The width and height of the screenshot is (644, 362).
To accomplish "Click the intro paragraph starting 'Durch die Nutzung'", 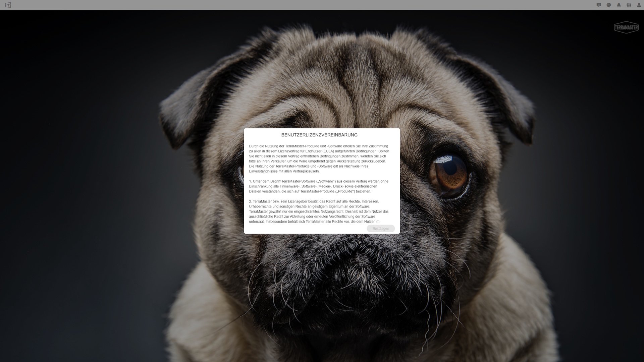I will [x=319, y=156].
